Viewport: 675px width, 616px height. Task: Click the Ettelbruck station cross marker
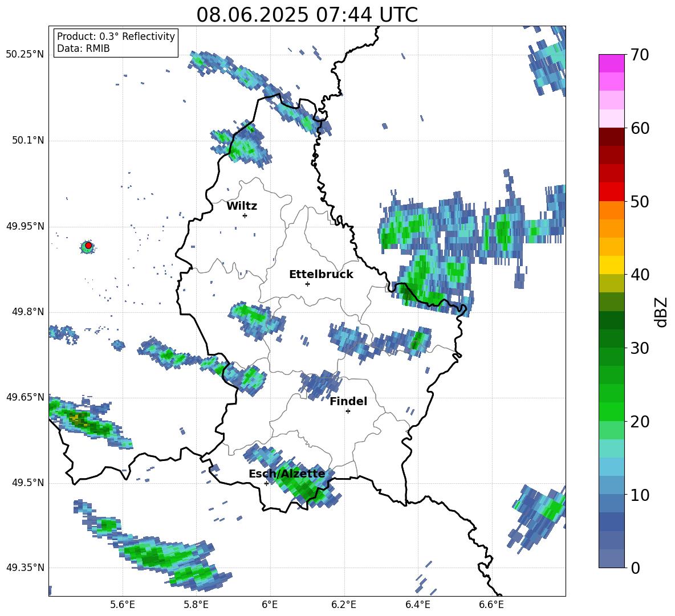pyautogui.click(x=307, y=284)
